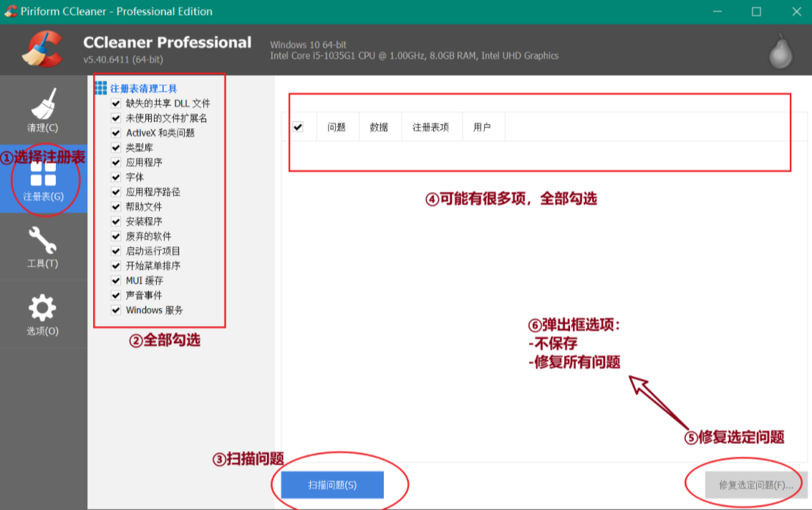
Task: Maximize the CCleaner window
Action: [757, 11]
